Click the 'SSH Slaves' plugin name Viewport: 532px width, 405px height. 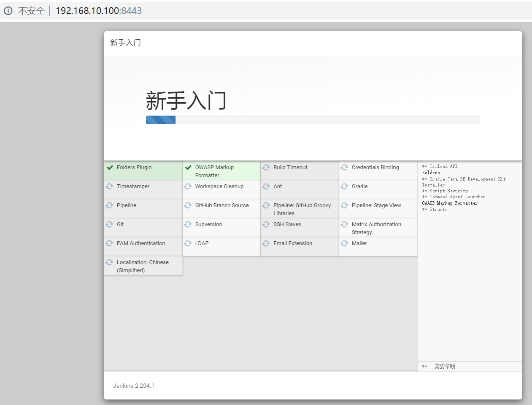[287, 224]
